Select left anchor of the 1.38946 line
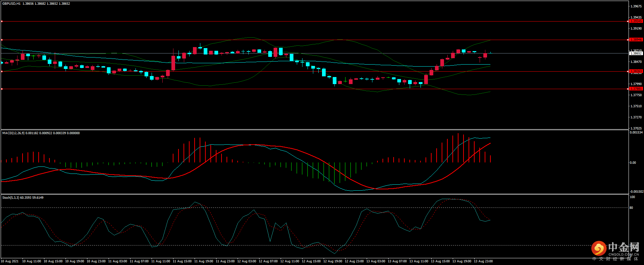This screenshot has width=644, height=265. (x=2, y=40)
